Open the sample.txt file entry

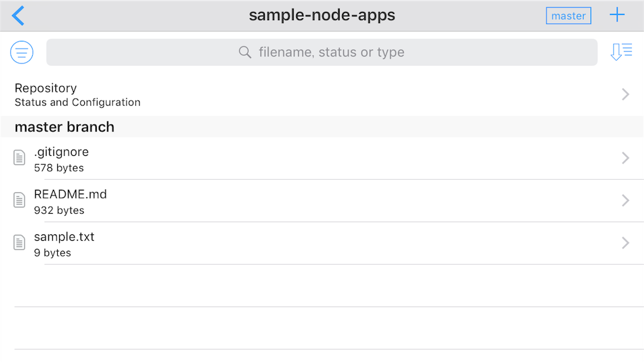[64, 243]
